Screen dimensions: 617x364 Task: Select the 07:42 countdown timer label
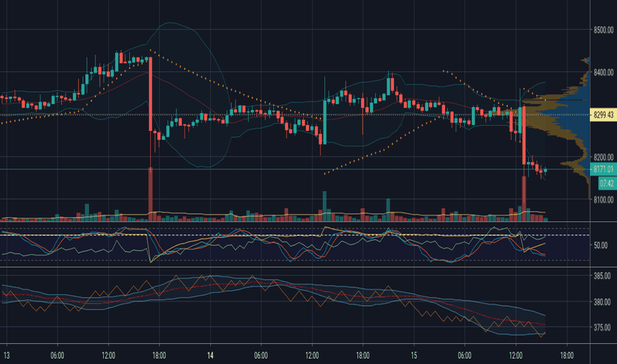click(x=607, y=183)
